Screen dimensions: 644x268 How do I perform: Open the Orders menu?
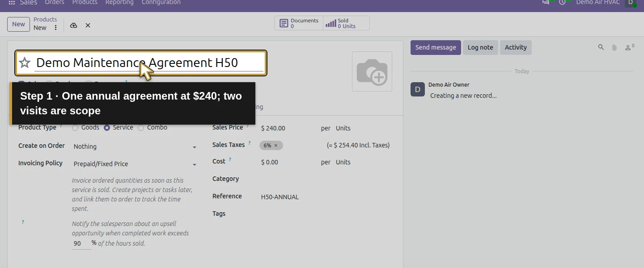[55, 3]
